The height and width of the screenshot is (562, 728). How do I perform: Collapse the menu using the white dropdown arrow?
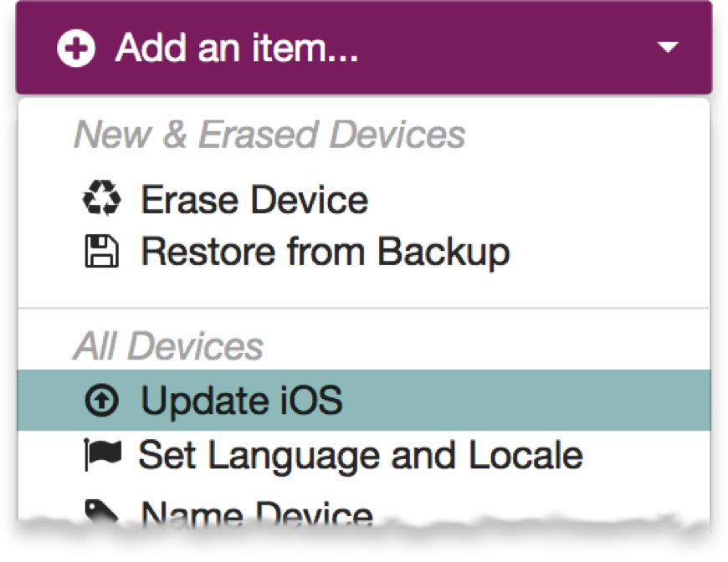click(x=667, y=49)
